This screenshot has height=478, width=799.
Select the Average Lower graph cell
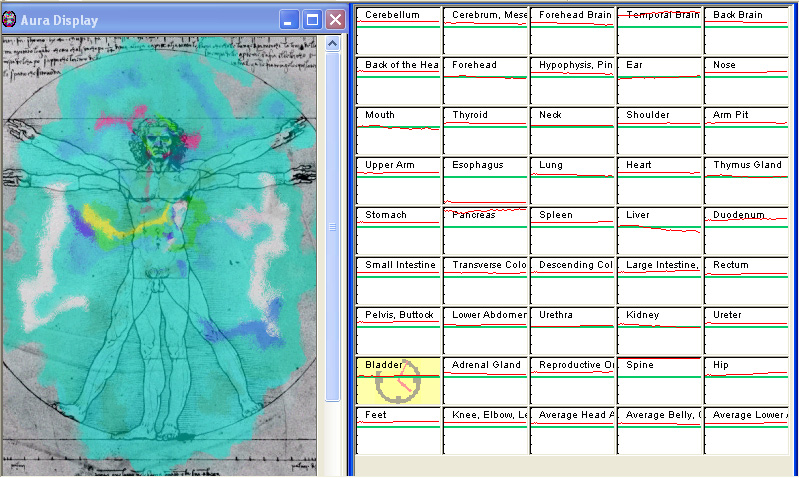pyautogui.click(x=747, y=430)
